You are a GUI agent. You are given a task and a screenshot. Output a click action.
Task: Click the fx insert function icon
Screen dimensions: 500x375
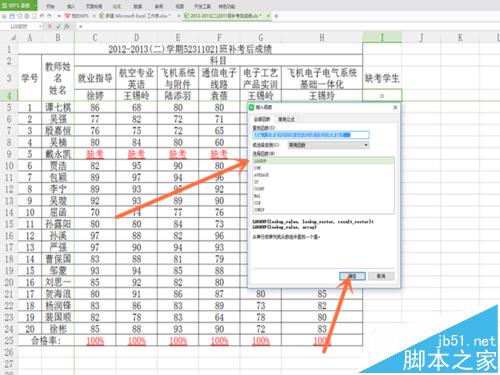67,26
